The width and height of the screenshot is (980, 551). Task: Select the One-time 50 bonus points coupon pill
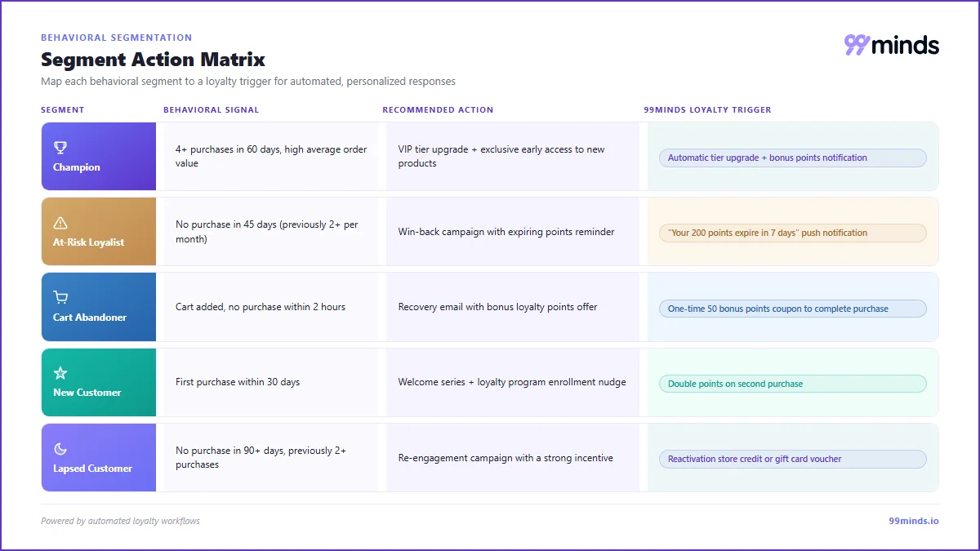pyautogui.click(x=793, y=309)
